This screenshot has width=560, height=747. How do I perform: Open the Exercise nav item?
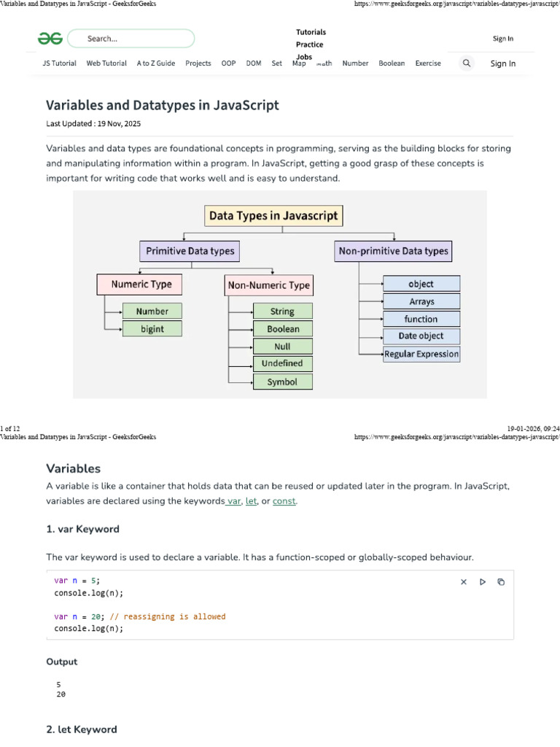coord(428,63)
